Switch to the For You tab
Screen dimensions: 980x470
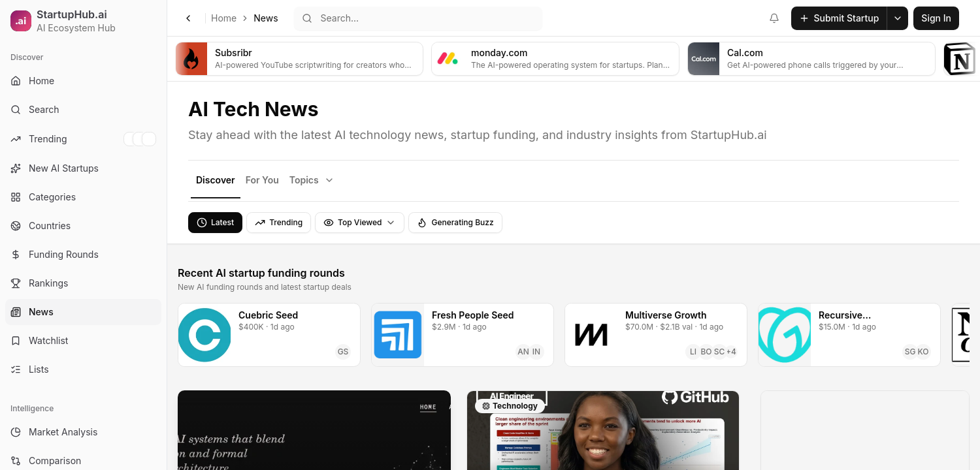point(262,180)
